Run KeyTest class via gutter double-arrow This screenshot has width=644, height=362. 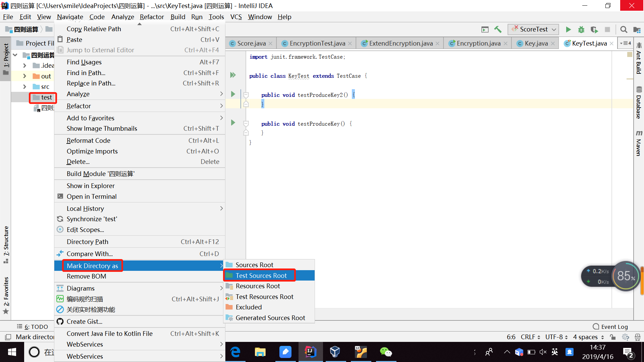click(x=233, y=75)
